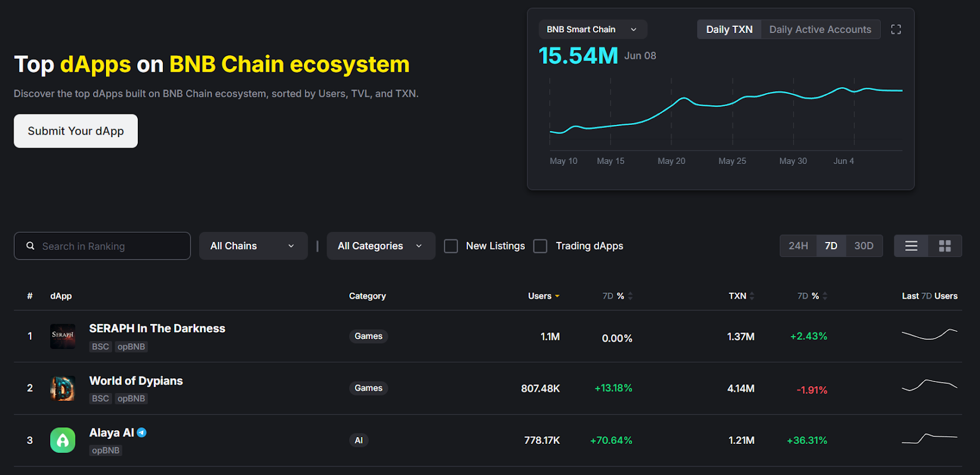Switch to list view layout icon
This screenshot has height=475, width=980.
point(911,246)
